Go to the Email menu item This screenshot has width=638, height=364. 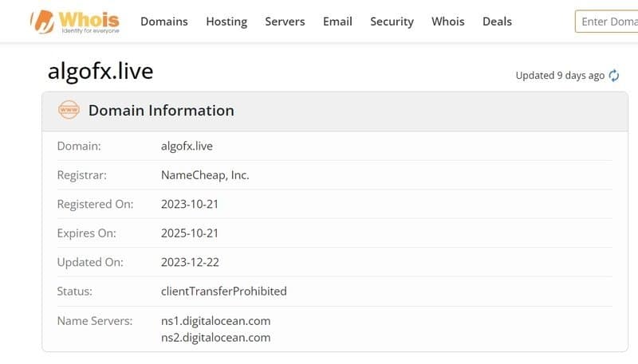(337, 22)
